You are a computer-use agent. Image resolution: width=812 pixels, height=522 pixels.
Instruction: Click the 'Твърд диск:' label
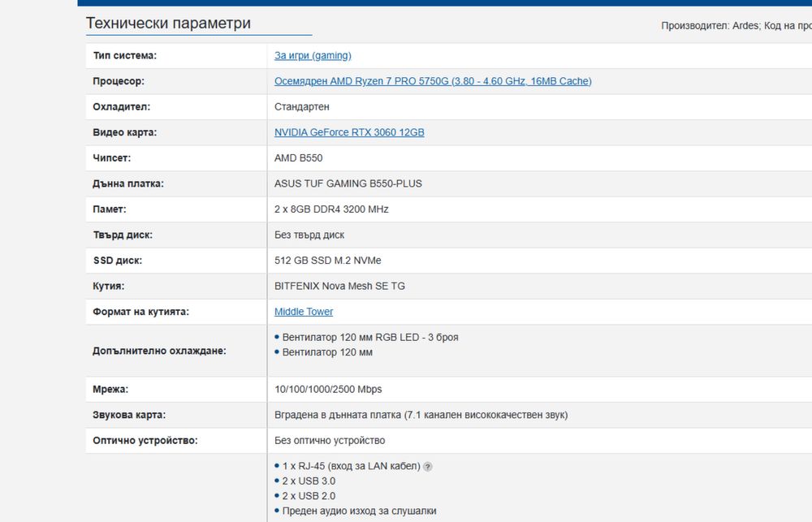(x=123, y=235)
